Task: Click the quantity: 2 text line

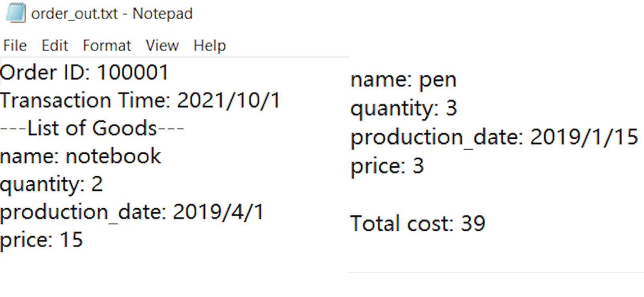Action: (51, 184)
